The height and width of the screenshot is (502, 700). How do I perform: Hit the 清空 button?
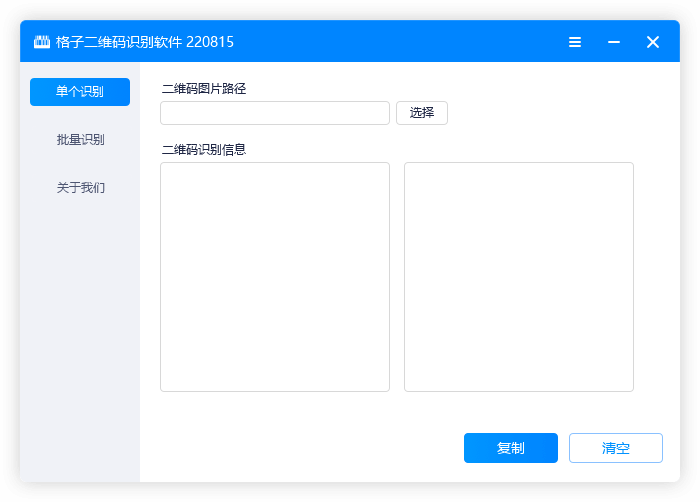pyautogui.click(x=616, y=448)
